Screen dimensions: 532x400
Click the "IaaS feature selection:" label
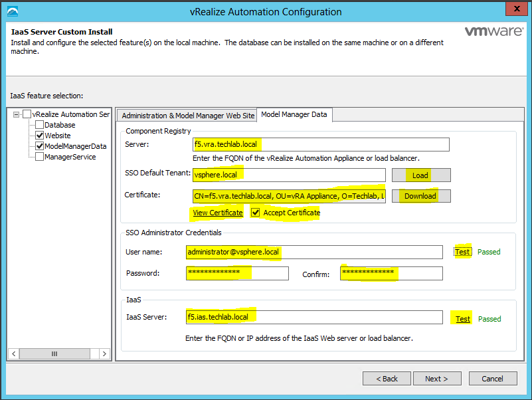46,96
